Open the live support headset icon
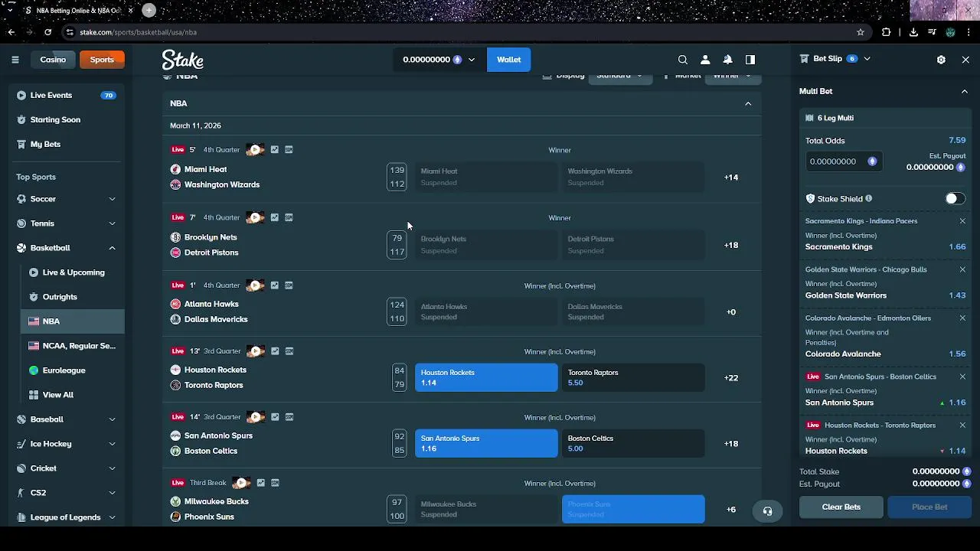Viewport: 980px width, 551px height. click(767, 511)
